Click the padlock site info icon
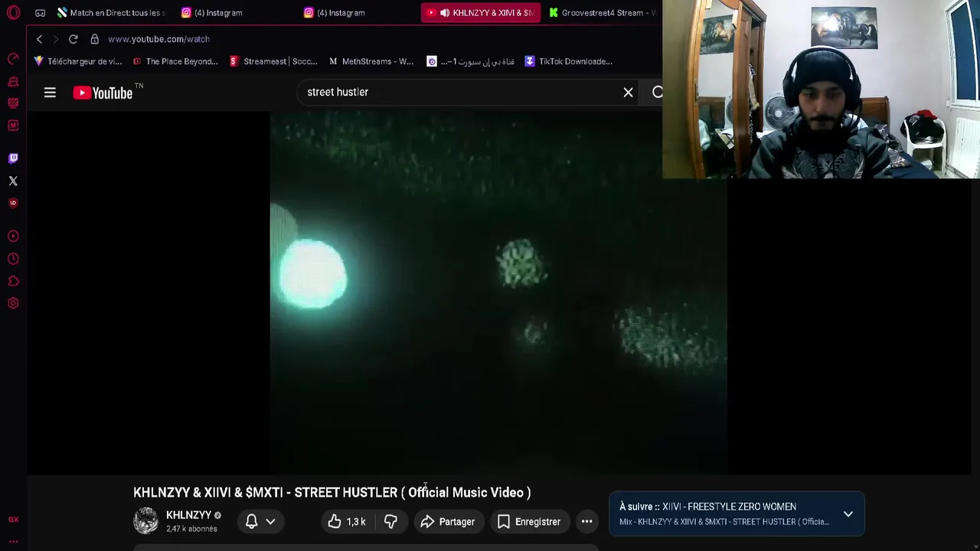980x551 pixels. coord(94,39)
